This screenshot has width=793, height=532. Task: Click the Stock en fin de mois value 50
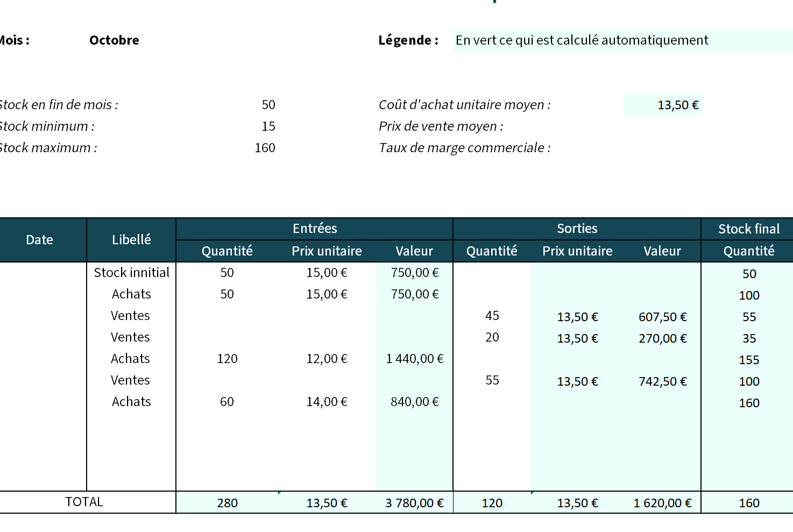(269, 104)
